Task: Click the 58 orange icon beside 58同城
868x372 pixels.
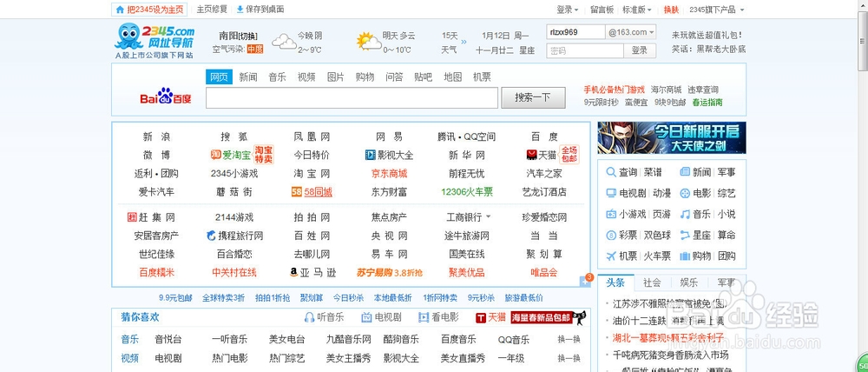Action: tap(296, 192)
